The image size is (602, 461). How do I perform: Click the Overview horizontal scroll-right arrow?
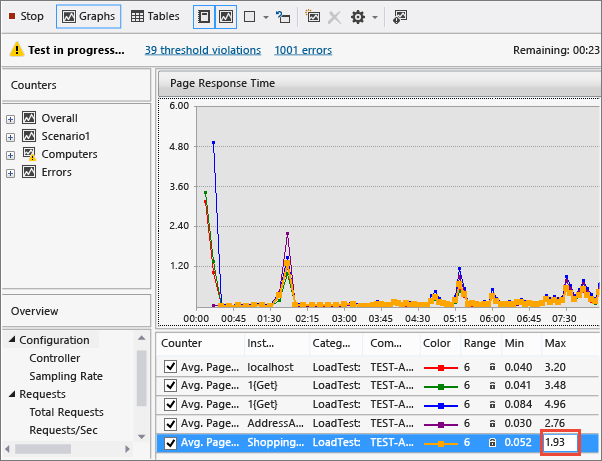tap(127, 449)
